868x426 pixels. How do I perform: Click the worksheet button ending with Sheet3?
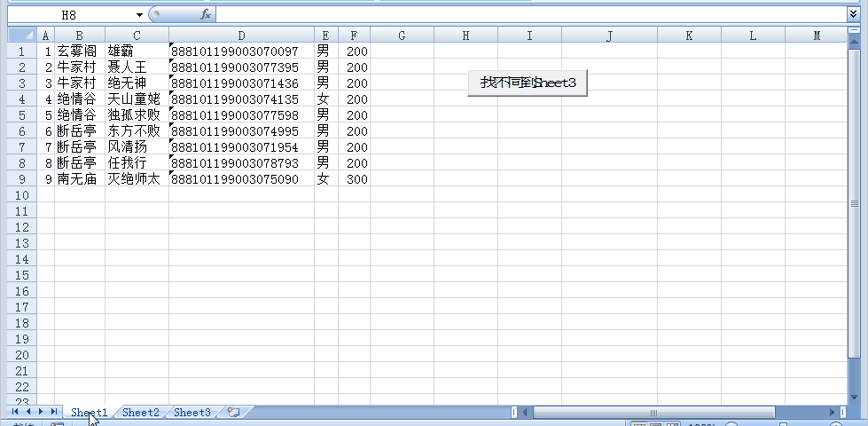(528, 83)
